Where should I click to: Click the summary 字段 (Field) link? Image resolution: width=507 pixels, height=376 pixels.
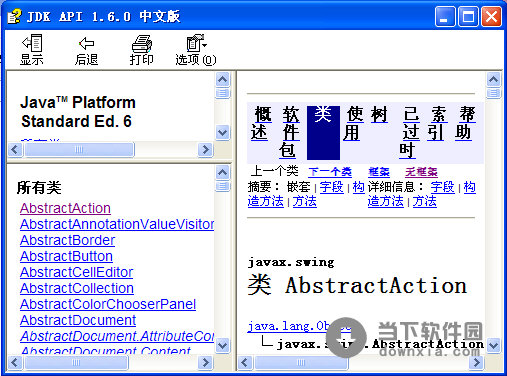click(332, 187)
